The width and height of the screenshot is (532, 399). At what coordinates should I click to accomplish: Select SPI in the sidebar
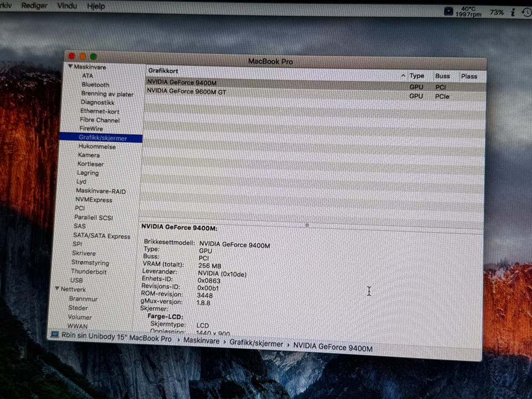click(x=78, y=244)
